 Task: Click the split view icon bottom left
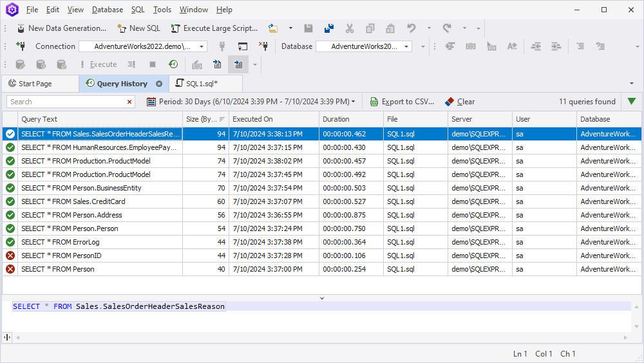[7, 337]
